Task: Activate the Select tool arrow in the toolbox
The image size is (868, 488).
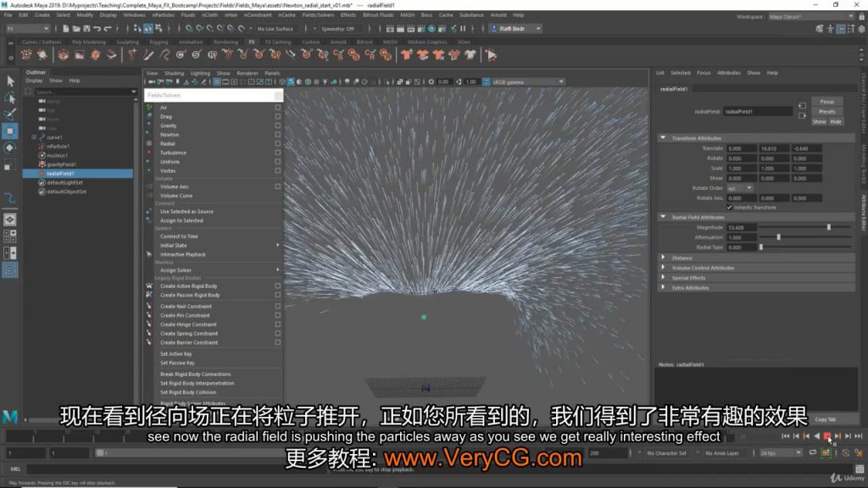Action: 10,81
